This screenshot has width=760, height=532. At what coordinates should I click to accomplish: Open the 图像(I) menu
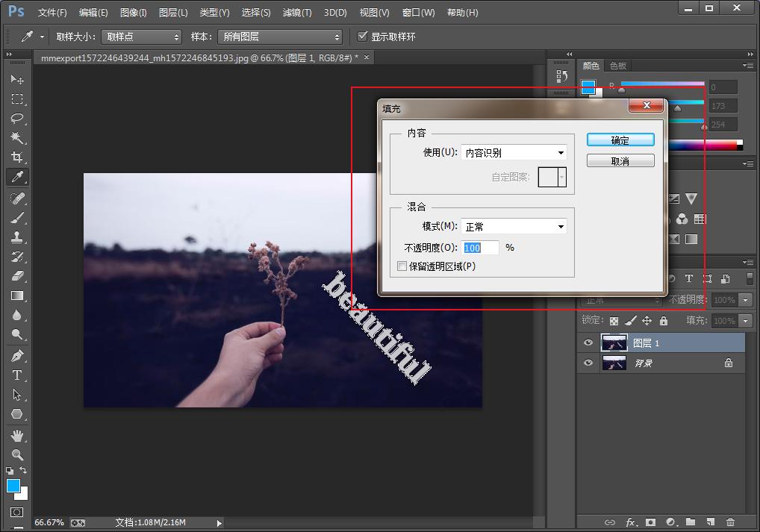click(134, 13)
